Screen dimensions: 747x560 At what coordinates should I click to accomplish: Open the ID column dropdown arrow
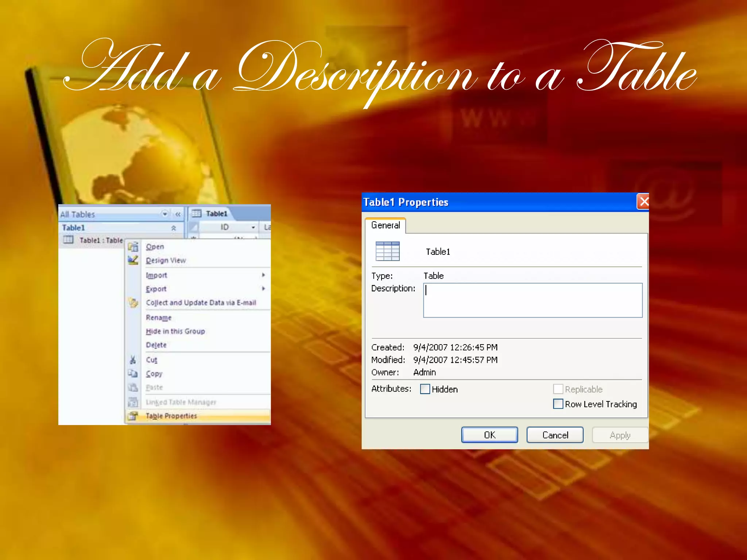(253, 227)
